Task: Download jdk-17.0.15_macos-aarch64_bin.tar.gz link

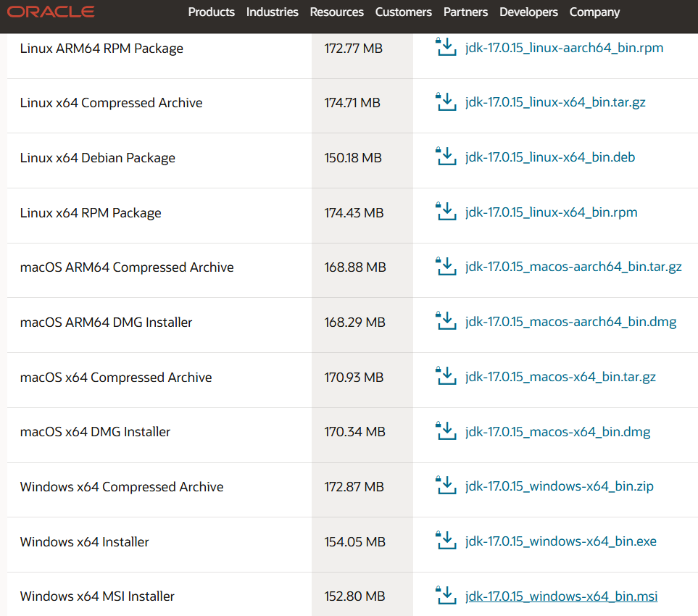Action: tap(573, 267)
